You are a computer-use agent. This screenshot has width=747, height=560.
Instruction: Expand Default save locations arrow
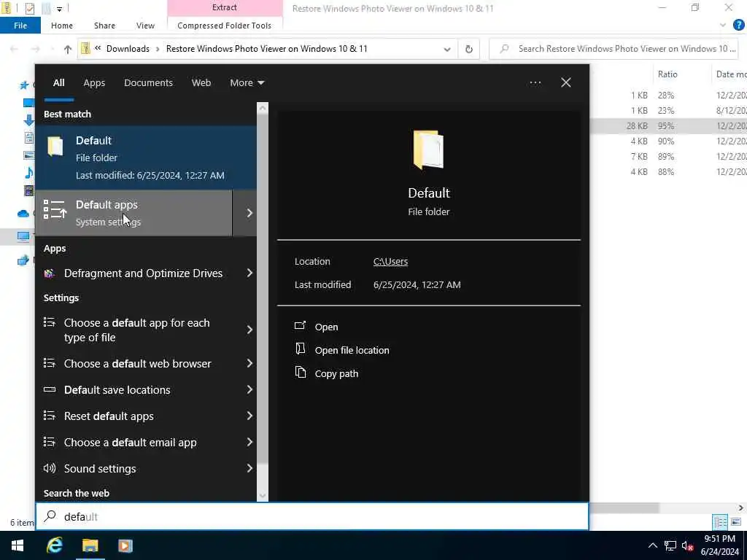[249, 389]
